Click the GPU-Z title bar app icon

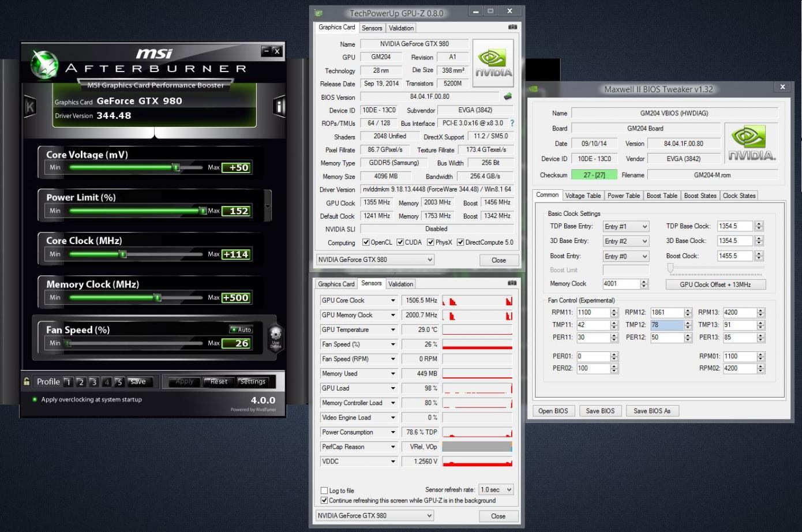coord(318,13)
